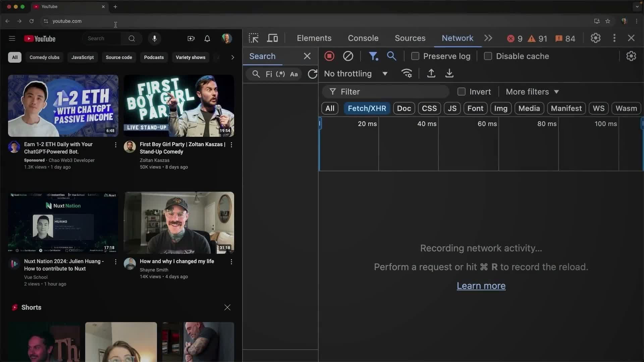Toggle the Fetch/XHR request type filter
This screenshot has width=644, height=362.
367,109
